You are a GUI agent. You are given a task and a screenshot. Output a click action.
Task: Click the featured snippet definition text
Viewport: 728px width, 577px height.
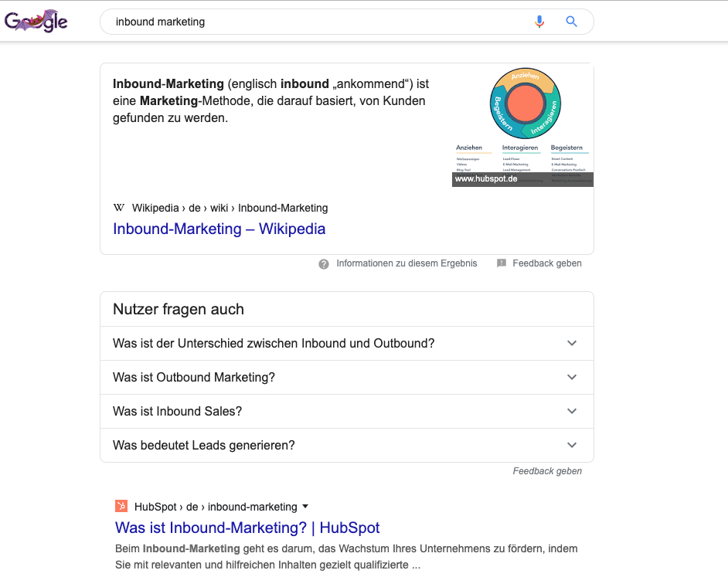[270, 100]
